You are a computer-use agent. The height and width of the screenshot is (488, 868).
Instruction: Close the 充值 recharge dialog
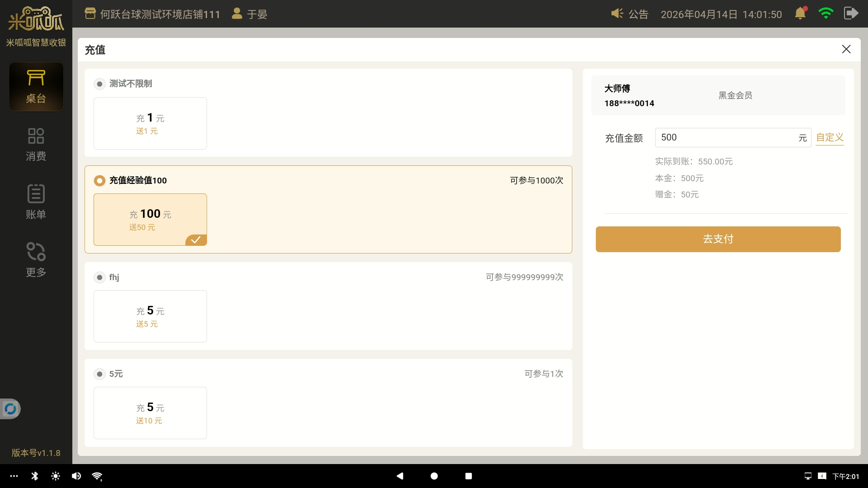tap(846, 49)
